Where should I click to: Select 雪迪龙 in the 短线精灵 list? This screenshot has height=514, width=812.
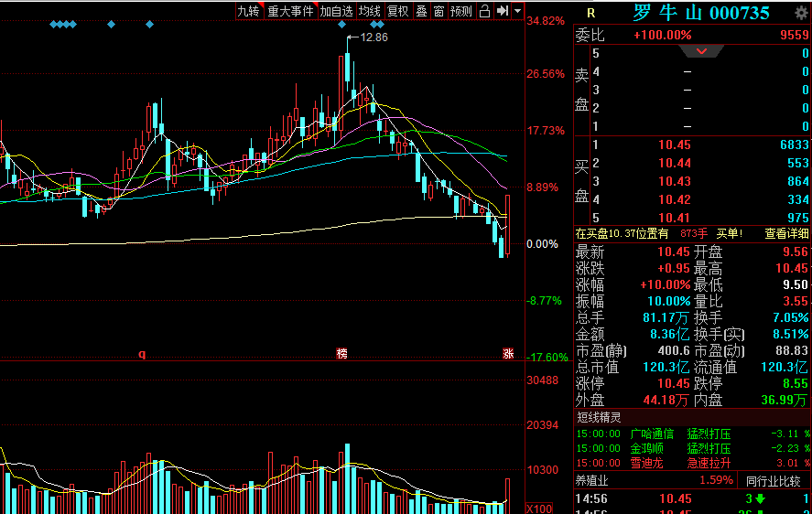(651, 463)
